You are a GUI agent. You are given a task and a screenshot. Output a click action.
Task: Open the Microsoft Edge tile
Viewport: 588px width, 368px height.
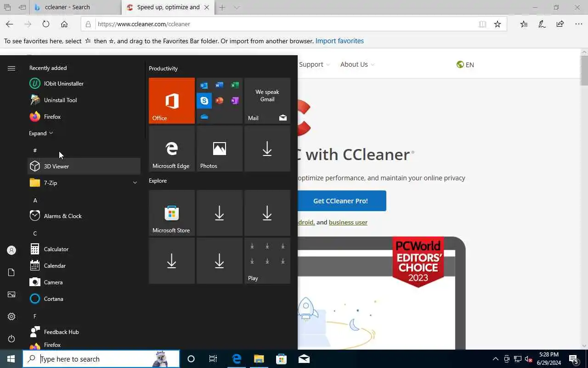[x=172, y=149]
